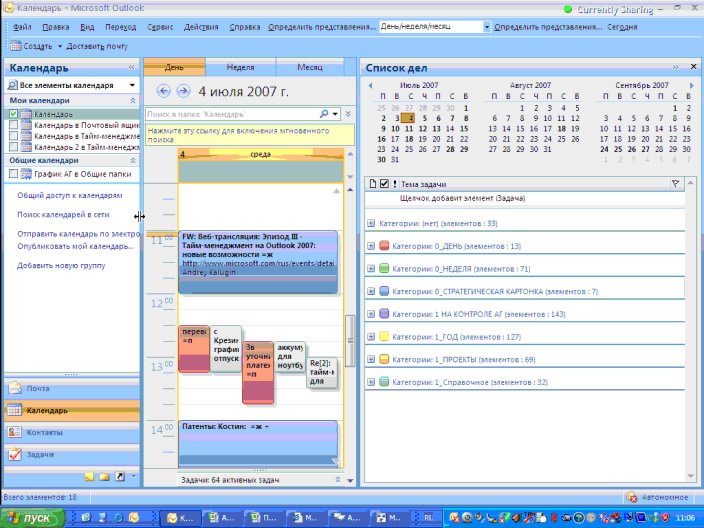Viewport: 704px width, 528px height.
Task: Click the Общий доступ к календарям link
Action: point(69,196)
